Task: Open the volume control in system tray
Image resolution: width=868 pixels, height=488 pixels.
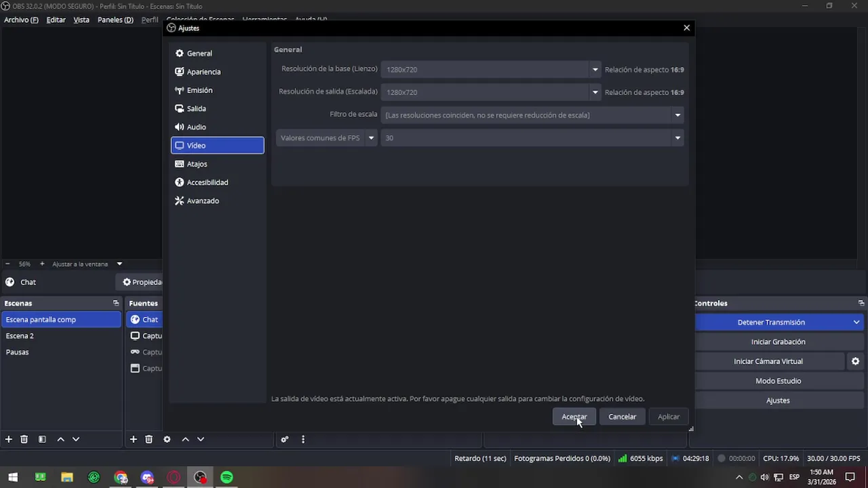Action: pyautogui.click(x=765, y=477)
